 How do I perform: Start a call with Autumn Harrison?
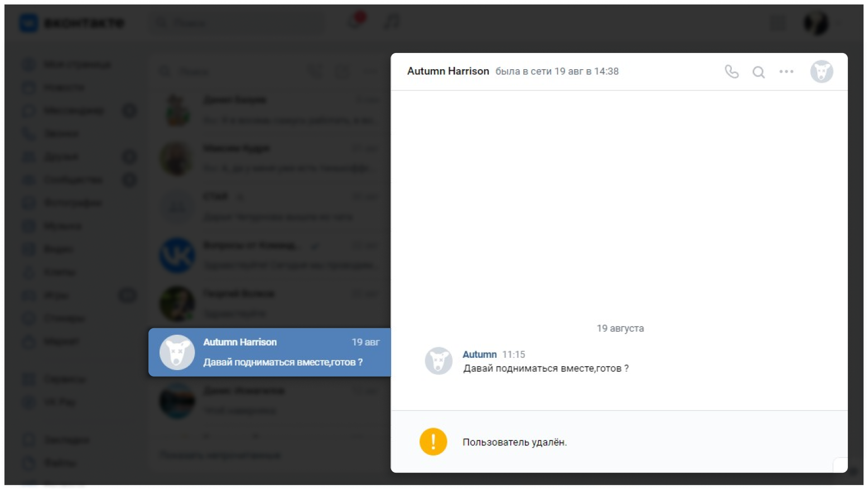click(x=731, y=71)
